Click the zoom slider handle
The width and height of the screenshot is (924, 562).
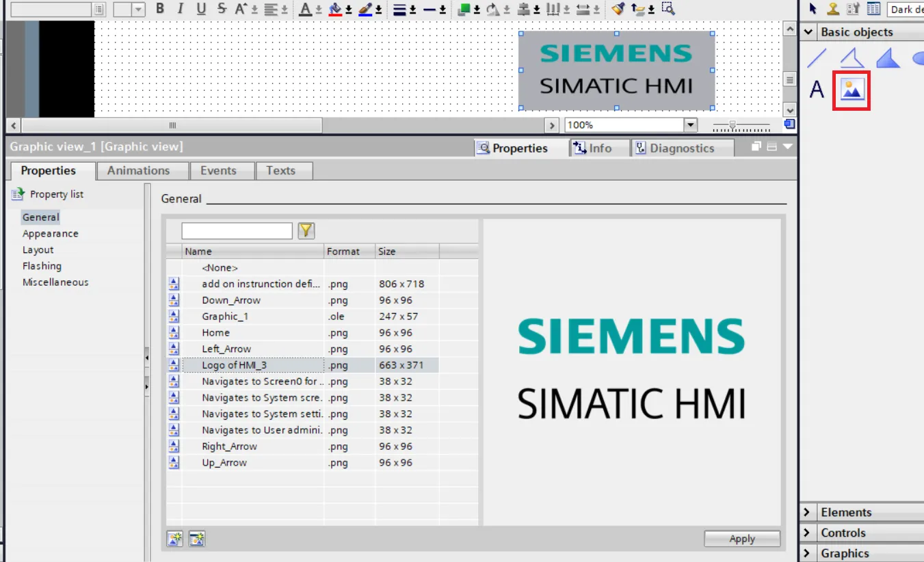pos(732,125)
